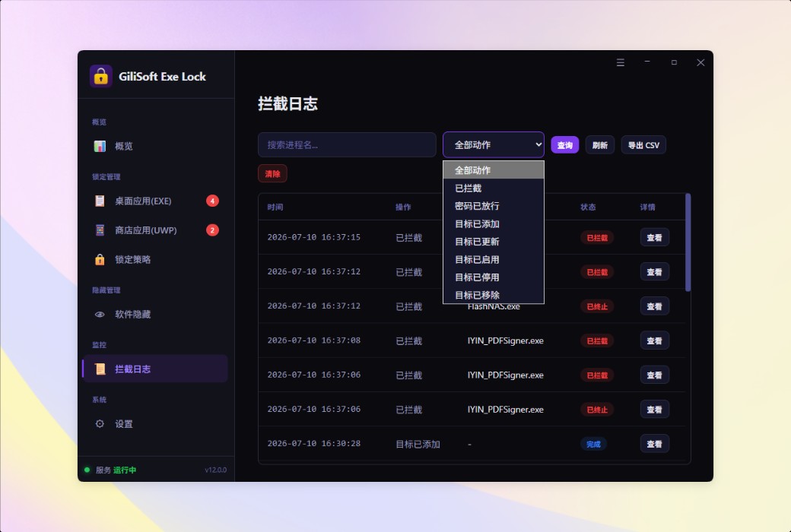Click the 软件隐藏 eye icon

(x=100, y=314)
